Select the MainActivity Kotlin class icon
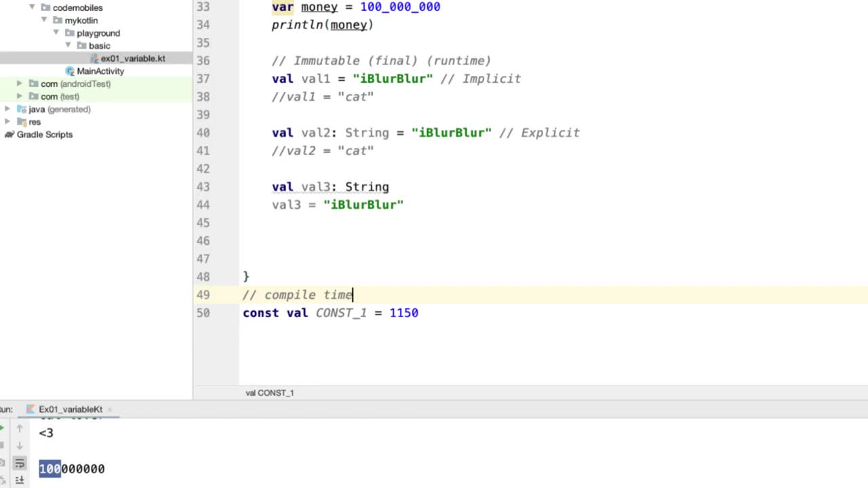The width and height of the screenshot is (868, 488). pyautogui.click(x=70, y=71)
